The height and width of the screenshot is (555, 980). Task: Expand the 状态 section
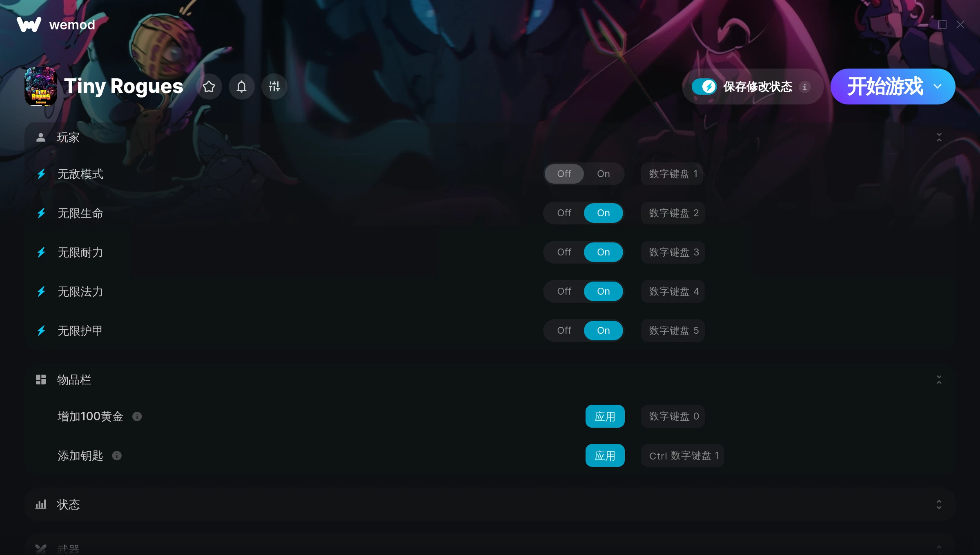[939, 504]
